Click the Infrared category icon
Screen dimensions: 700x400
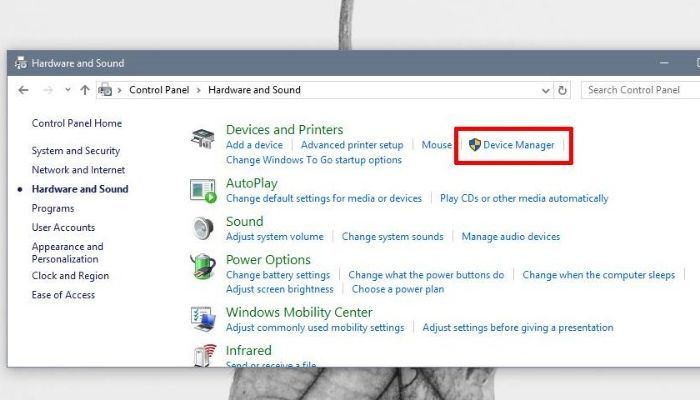coord(204,354)
